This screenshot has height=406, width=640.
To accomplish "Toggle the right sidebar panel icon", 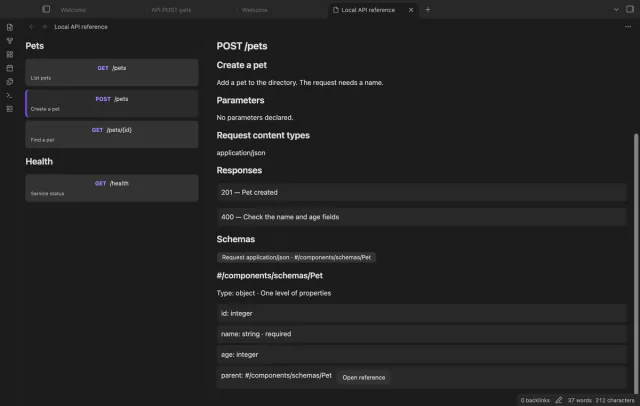I will (x=630, y=9).
